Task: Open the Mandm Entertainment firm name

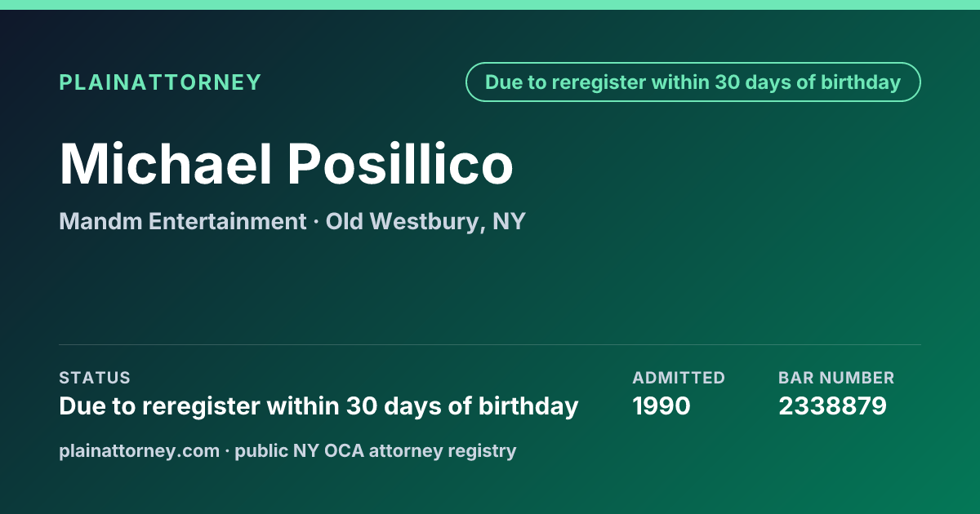Action: [183, 221]
